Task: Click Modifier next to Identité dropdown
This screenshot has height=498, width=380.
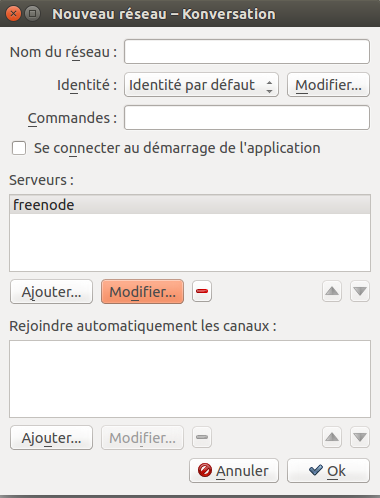Action: [328, 85]
